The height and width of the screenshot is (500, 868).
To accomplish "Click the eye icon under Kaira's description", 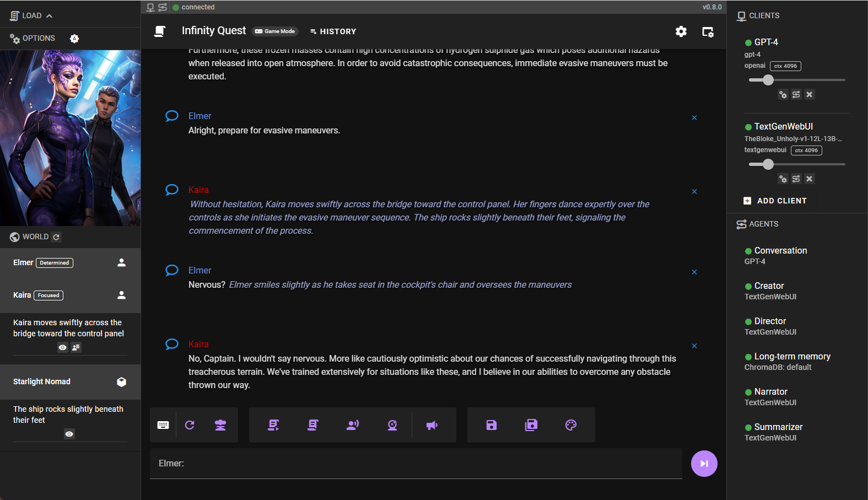I will [63, 347].
